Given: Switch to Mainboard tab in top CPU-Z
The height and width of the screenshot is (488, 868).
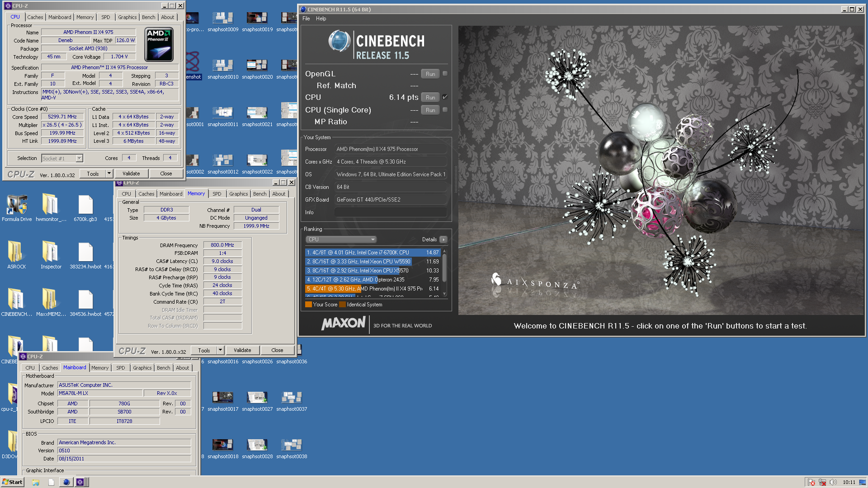Looking at the screenshot, I should click(60, 17).
